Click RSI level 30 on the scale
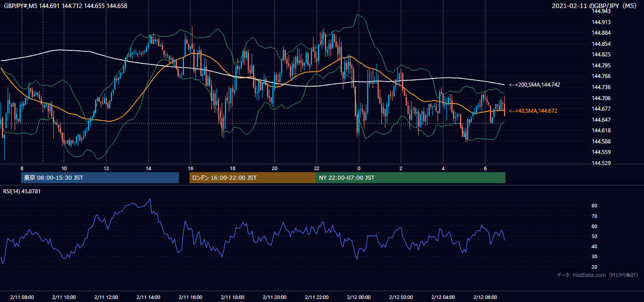This screenshot has height=302, width=644. pos(595,257)
